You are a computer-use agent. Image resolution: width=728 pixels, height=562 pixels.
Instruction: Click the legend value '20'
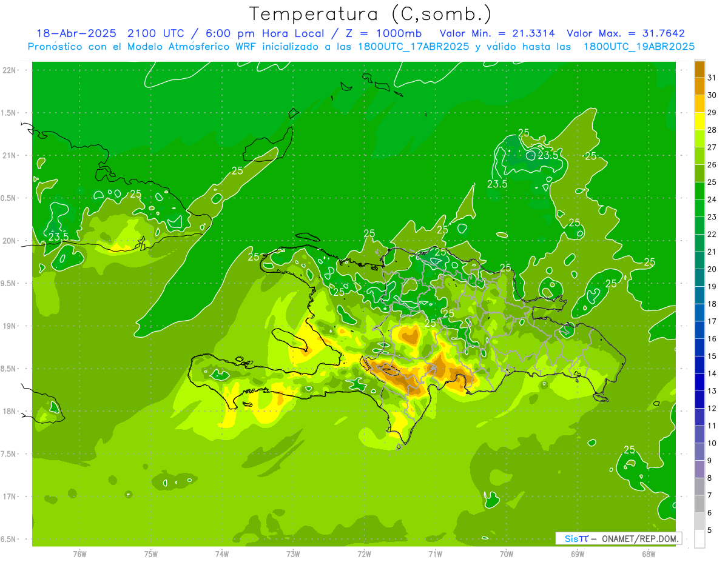(x=712, y=269)
